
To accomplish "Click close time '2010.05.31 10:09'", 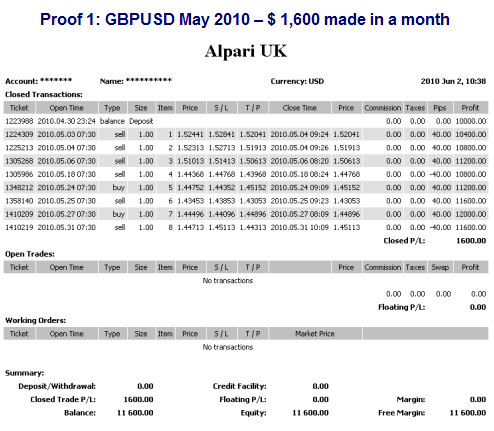I will tap(299, 228).
